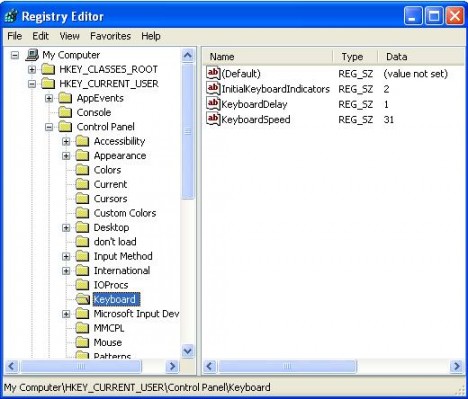Click the Mouse folder icon

tap(82, 342)
